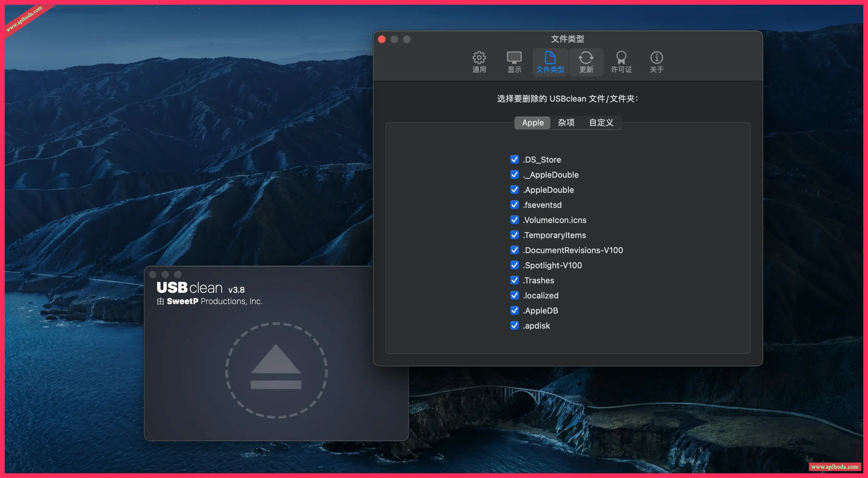
Task: Uncheck the .DS_Store checkbox
Action: pos(514,159)
